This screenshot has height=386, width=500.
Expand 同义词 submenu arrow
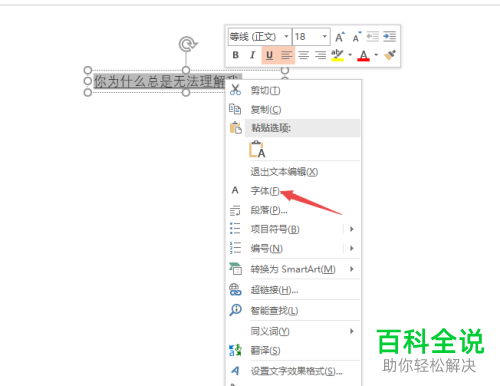point(352,331)
